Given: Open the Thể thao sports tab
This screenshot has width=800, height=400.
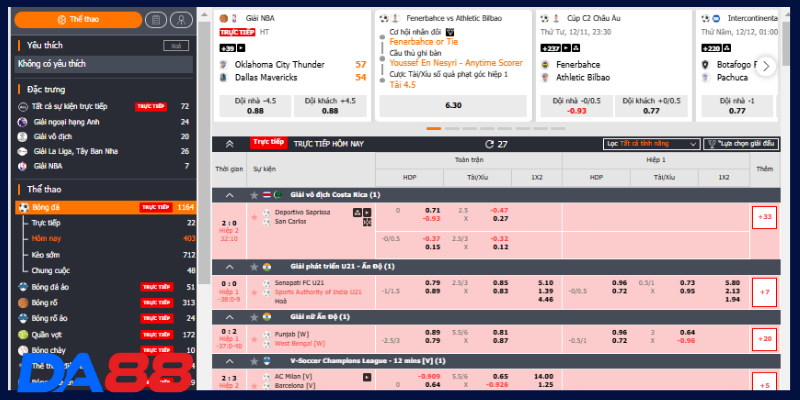Looking at the screenshot, I should click(x=78, y=19).
